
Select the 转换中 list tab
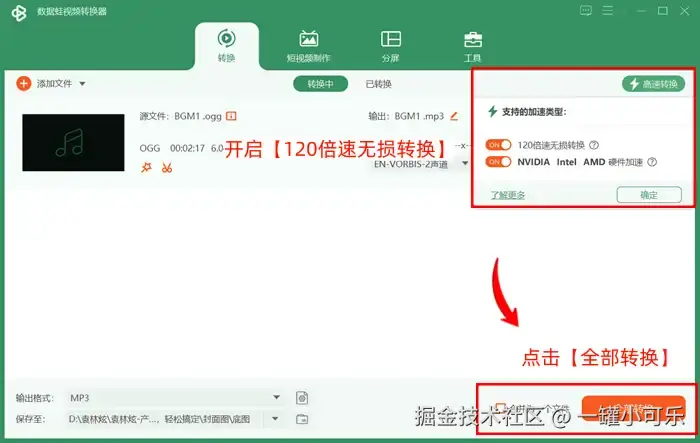point(320,84)
